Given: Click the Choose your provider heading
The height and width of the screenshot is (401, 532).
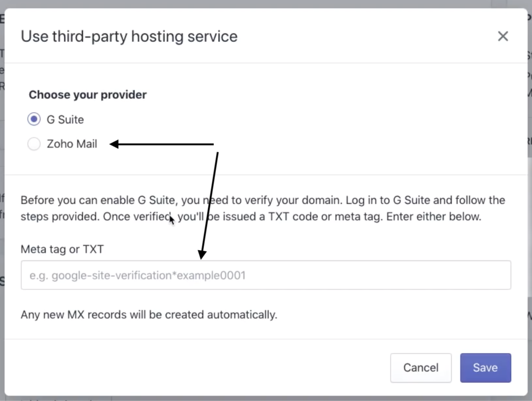Looking at the screenshot, I should pos(88,95).
